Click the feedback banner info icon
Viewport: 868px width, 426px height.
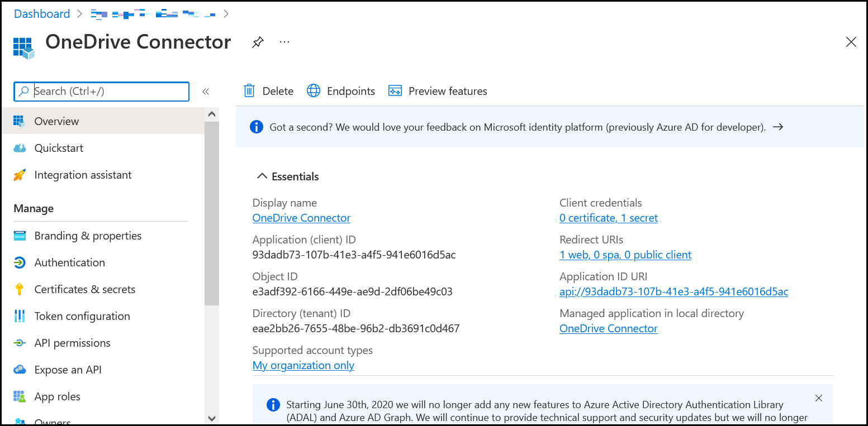pos(257,127)
